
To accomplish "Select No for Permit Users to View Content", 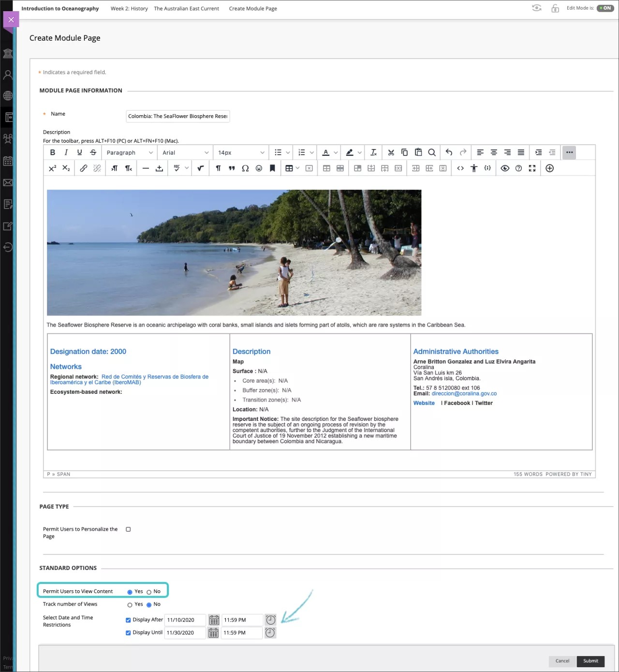I will [x=149, y=591].
